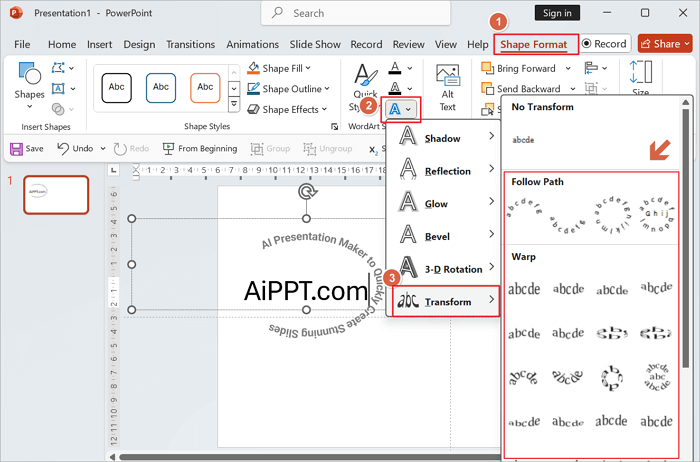
Task: Click the rotation handle above the text box
Action: coord(307,191)
